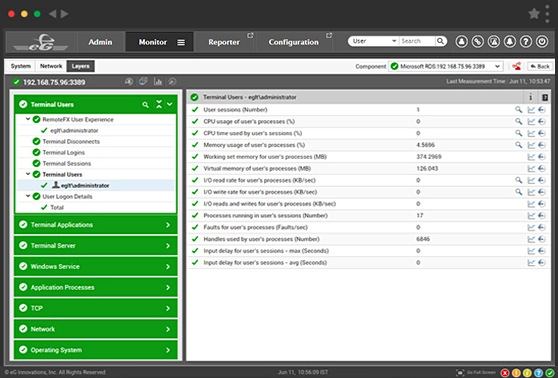Click the collapse-all arrows icon in Terminal Users header
The height and width of the screenshot is (378, 558).
pyautogui.click(x=159, y=104)
